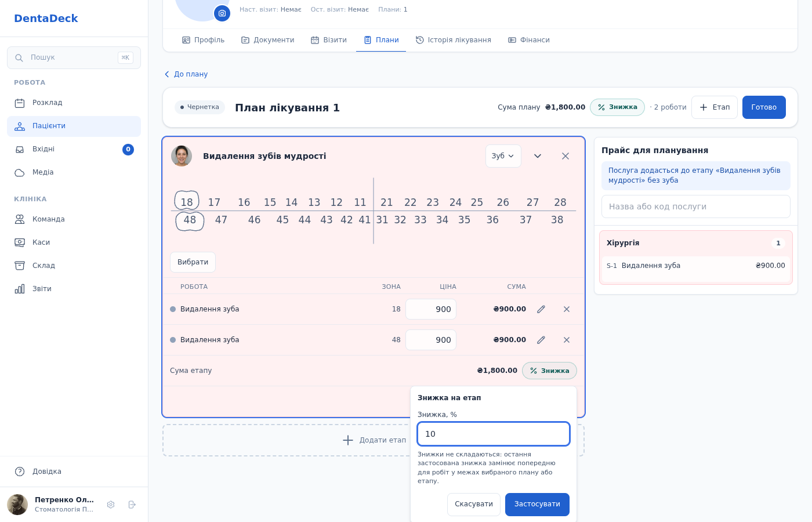Open settings gear next to user name

coord(111,505)
